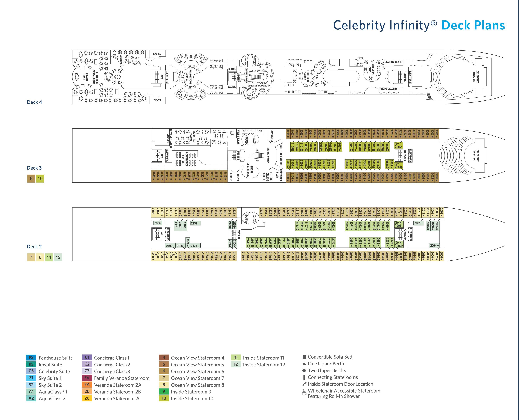Select the Veranda Stateroom 2B swatch
The height and width of the screenshot is (420, 519).
coord(87,391)
